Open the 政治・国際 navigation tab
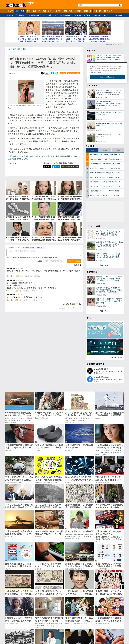This screenshot has height=644, width=129. pyautogui.click(x=20, y=11)
